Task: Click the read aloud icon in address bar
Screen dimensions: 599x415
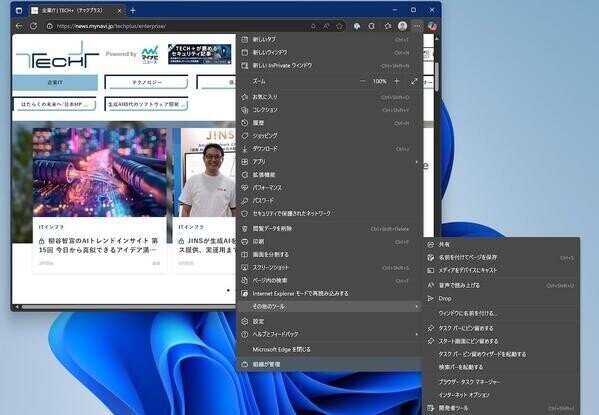Action: 326,26
